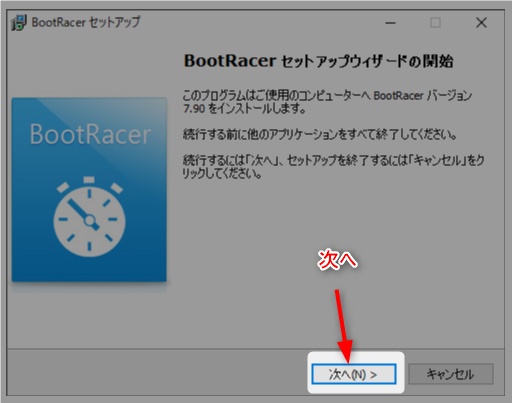512x403 pixels.
Task: Minimize the BootRacer setup window
Action: [390, 23]
